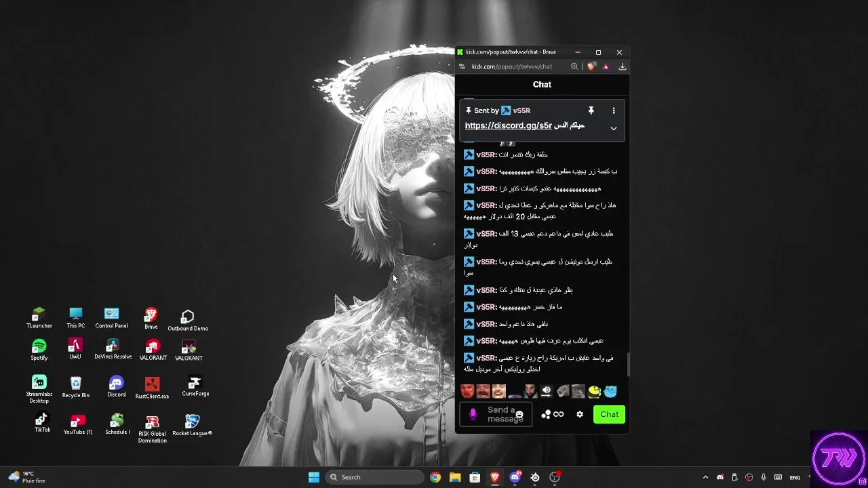Open File Explorer from the taskbar

pos(455,477)
